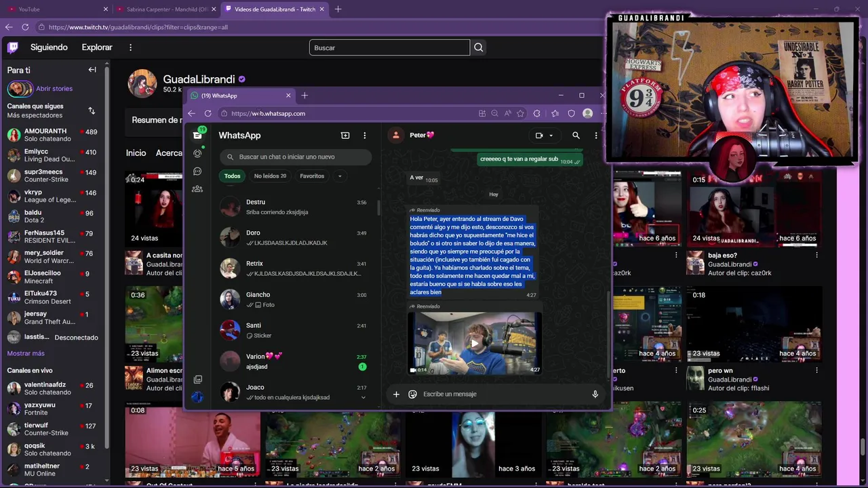This screenshot has width=868, height=488.
Task: Open Peter chat options menu dots
Action: [x=596, y=136]
